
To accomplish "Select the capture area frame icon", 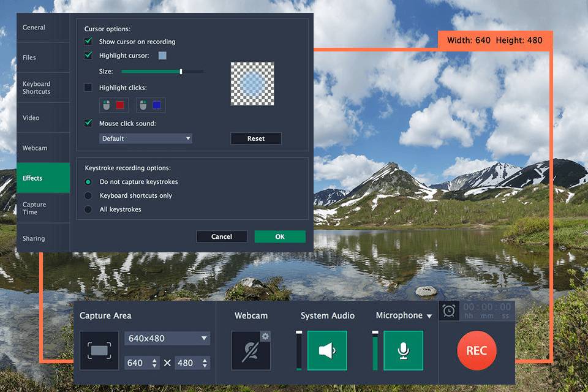I will coord(99,350).
